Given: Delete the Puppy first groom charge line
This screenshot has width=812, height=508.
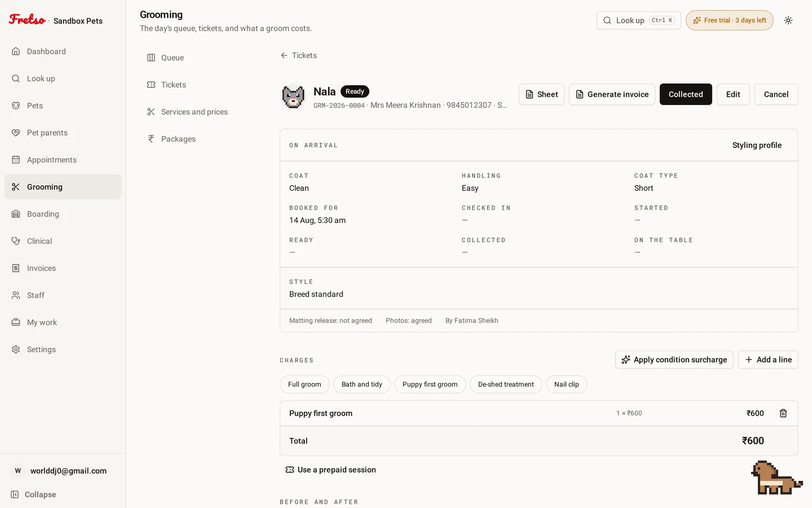Looking at the screenshot, I should click(x=783, y=413).
